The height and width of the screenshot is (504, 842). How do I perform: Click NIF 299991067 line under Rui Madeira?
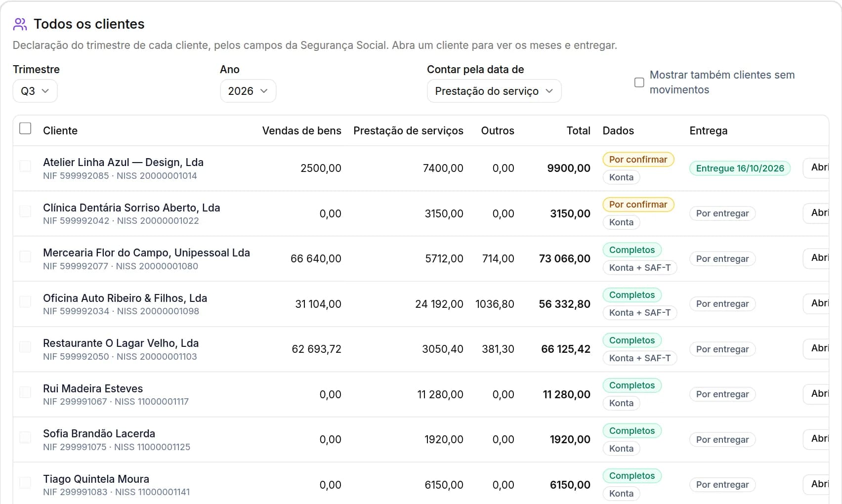point(116,402)
